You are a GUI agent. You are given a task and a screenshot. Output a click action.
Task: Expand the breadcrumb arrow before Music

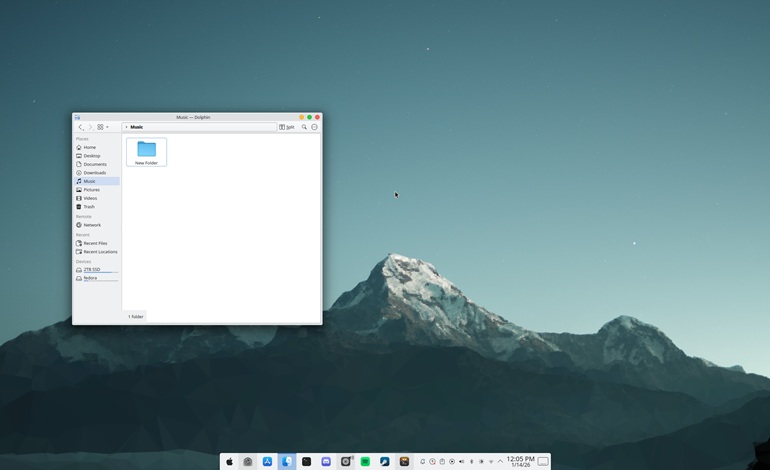click(x=126, y=127)
